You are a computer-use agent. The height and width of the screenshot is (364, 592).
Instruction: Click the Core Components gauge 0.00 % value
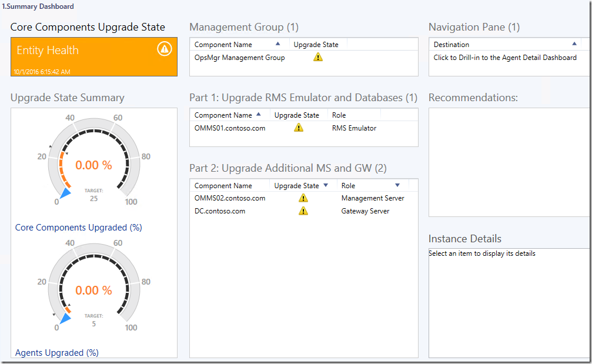pos(93,165)
